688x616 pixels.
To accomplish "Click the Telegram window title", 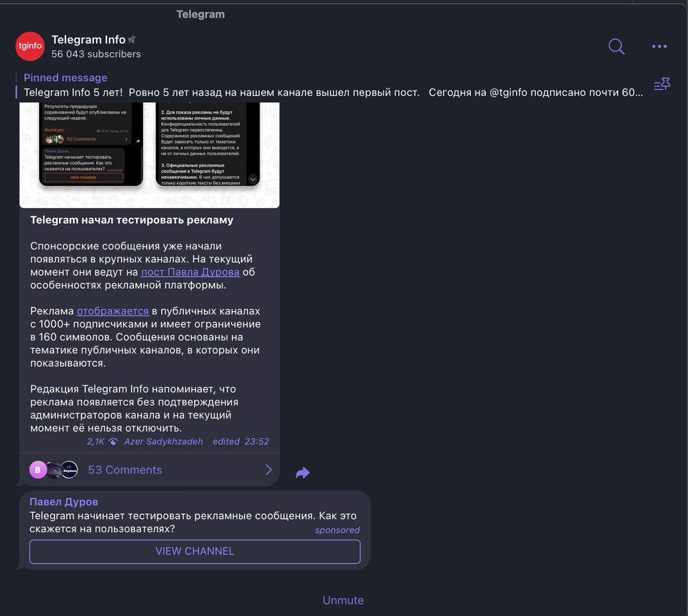I will pyautogui.click(x=200, y=15).
